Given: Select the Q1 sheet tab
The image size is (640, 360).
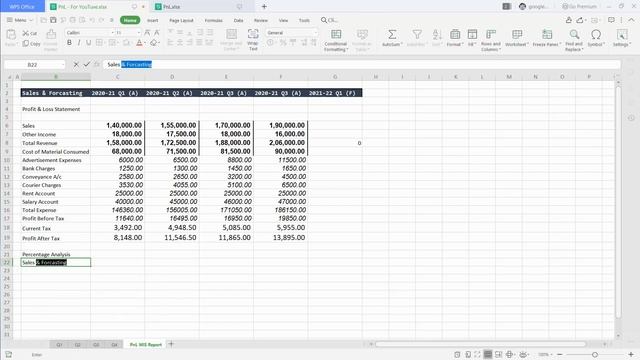Looking at the screenshot, I should coord(59,344).
